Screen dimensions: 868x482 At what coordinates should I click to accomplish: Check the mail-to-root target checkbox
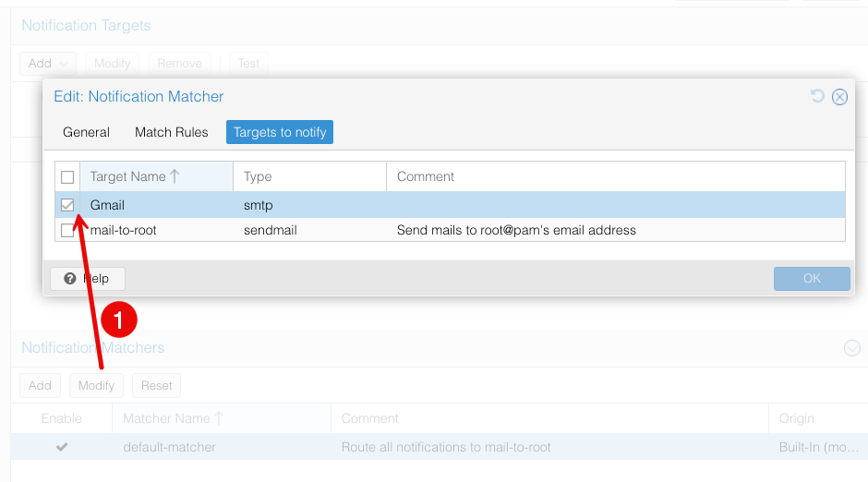[x=67, y=230]
